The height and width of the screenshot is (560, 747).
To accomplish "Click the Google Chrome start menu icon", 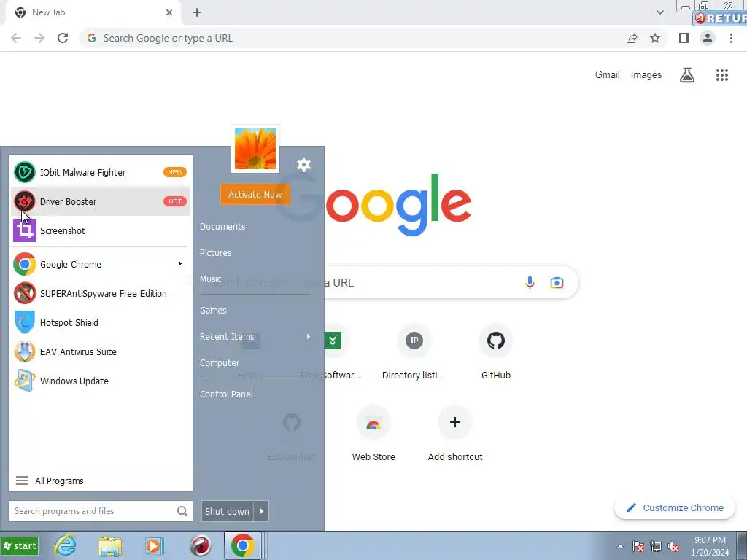I will click(24, 264).
